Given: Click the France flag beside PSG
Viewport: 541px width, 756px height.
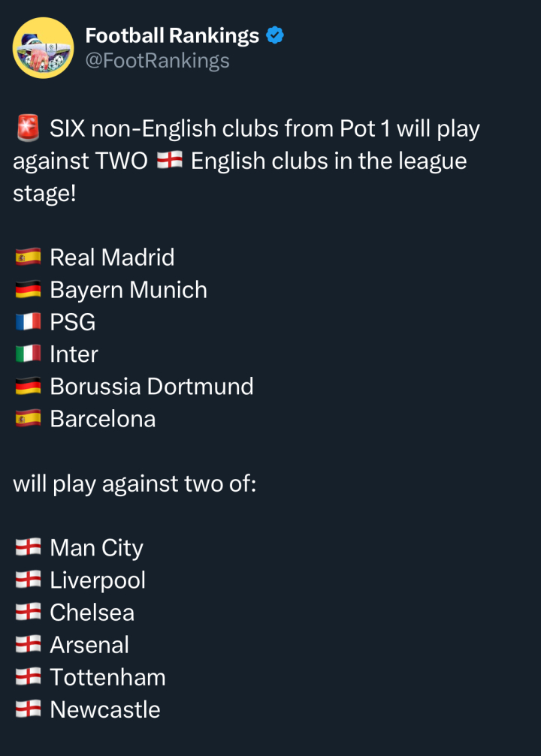Looking at the screenshot, I should (x=28, y=321).
